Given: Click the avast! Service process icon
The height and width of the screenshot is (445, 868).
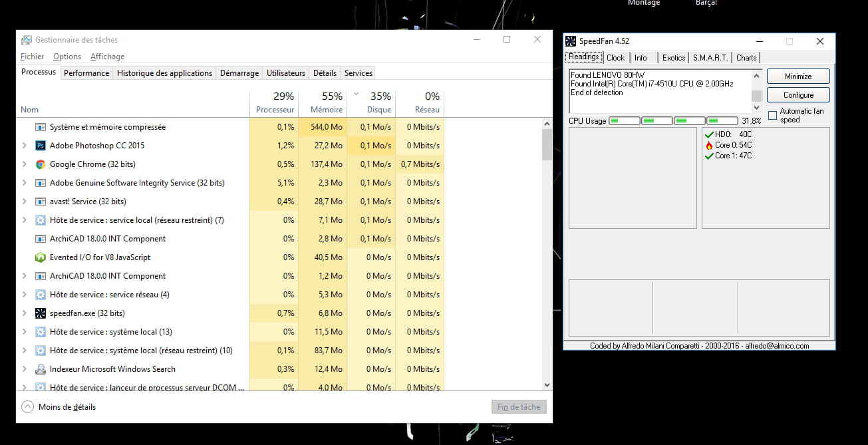Looking at the screenshot, I should (x=40, y=202).
